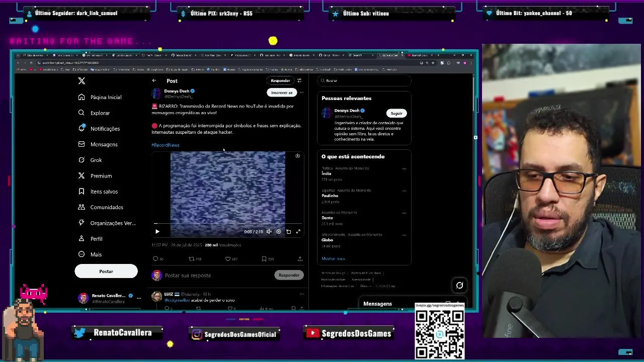
Task: Like the Dennys Deeh post
Action: tap(228, 259)
